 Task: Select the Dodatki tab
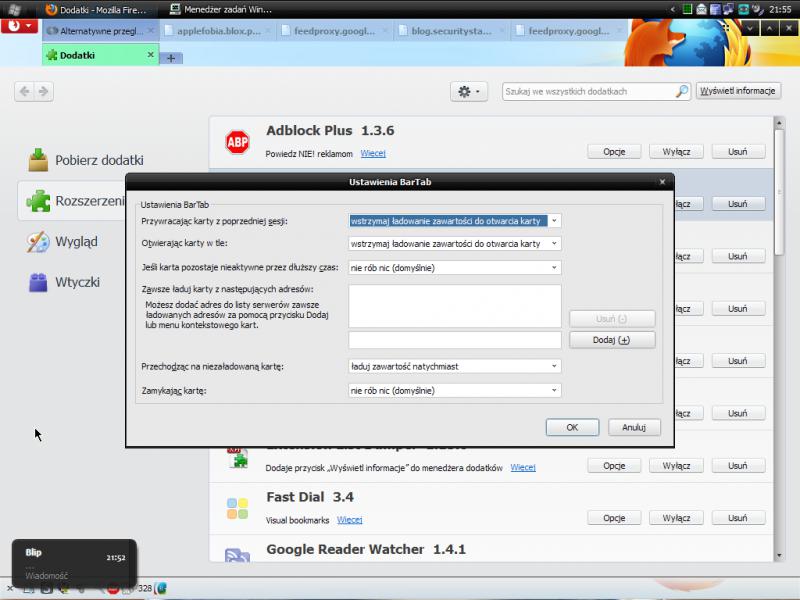(x=101, y=55)
